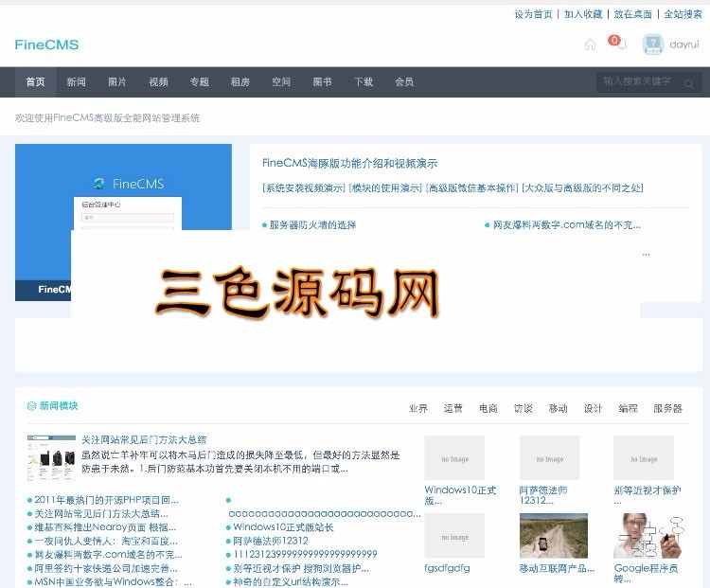Open the 1112312399999 list item
This screenshot has height=588, width=710.
pyautogui.click(x=305, y=555)
